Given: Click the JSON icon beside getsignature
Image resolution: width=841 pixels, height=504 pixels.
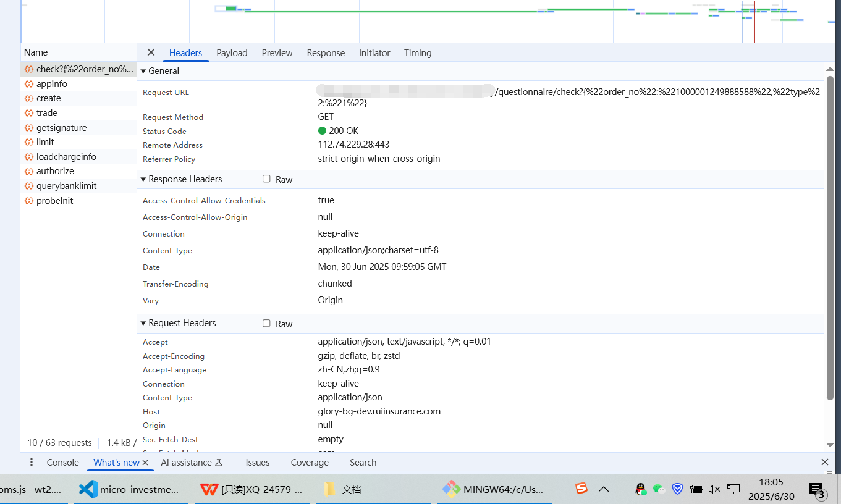Looking at the screenshot, I should [29, 128].
